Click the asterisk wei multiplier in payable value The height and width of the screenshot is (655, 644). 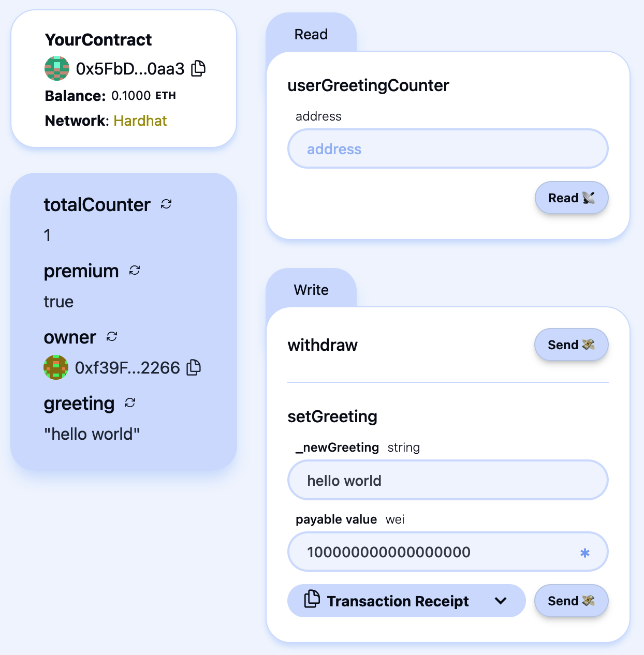585,552
